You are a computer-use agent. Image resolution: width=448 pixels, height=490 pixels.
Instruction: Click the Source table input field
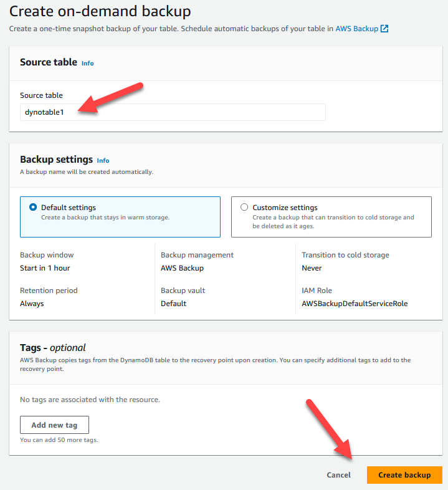[173, 112]
